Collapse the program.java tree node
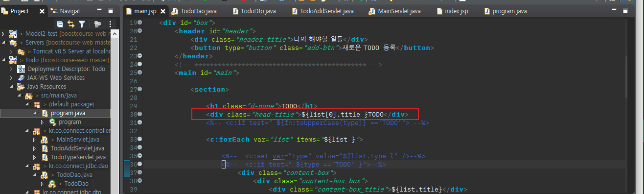 tap(35, 113)
